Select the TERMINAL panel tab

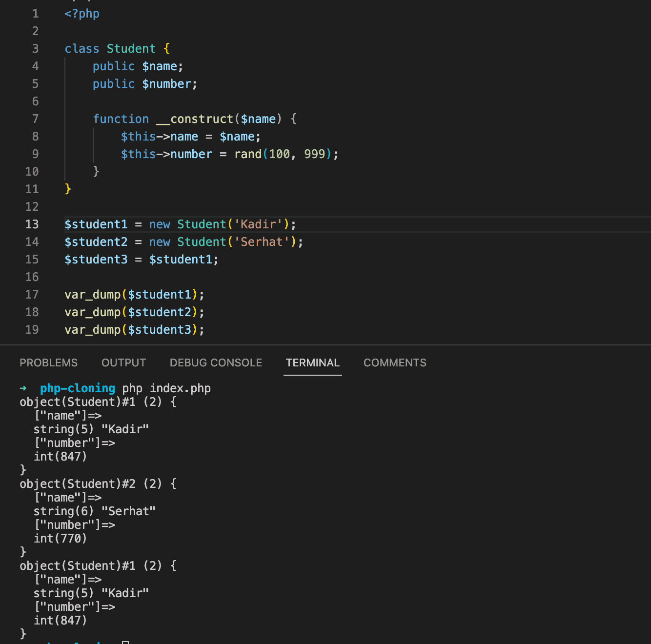pos(312,362)
